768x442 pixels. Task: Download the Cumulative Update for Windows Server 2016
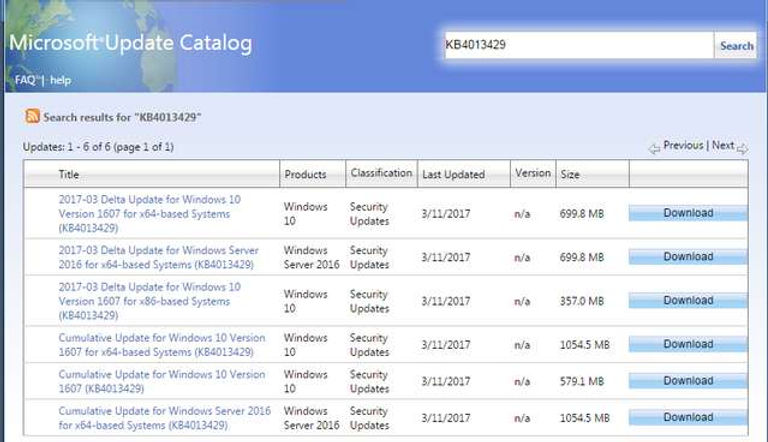(688, 417)
